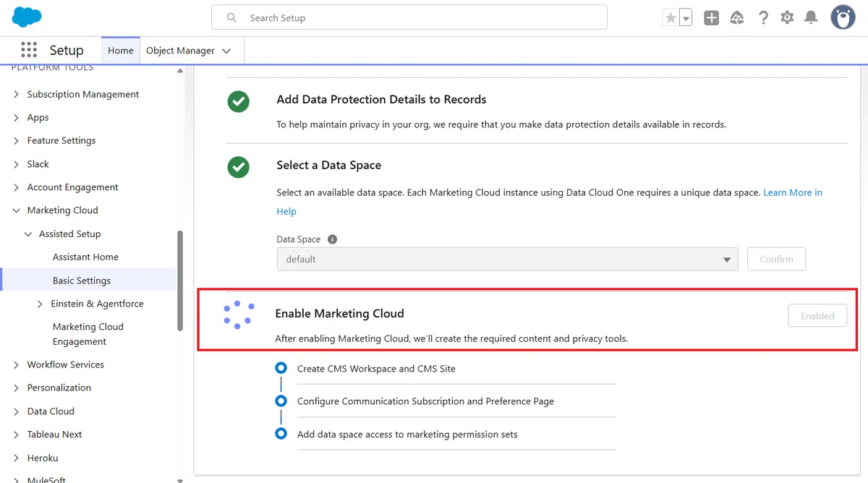Image resolution: width=868 pixels, height=483 pixels.
Task: Open the Notifications bell icon
Action: (812, 17)
